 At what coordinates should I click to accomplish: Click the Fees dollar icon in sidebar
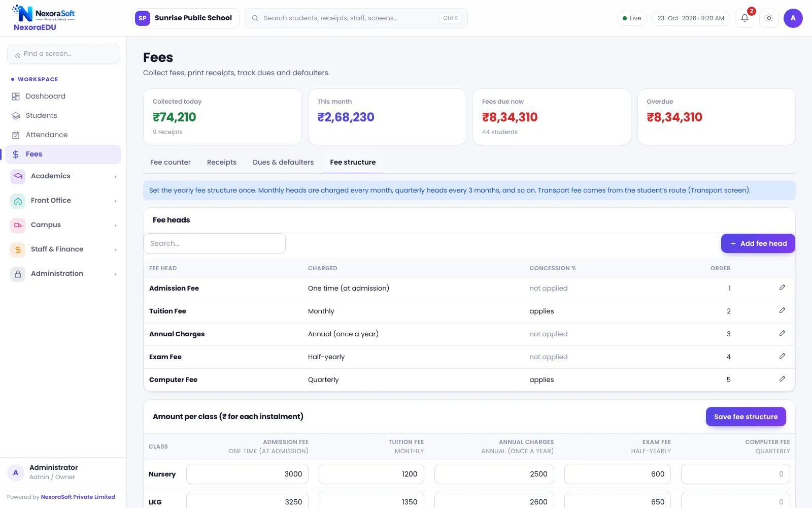click(x=16, y=154)
